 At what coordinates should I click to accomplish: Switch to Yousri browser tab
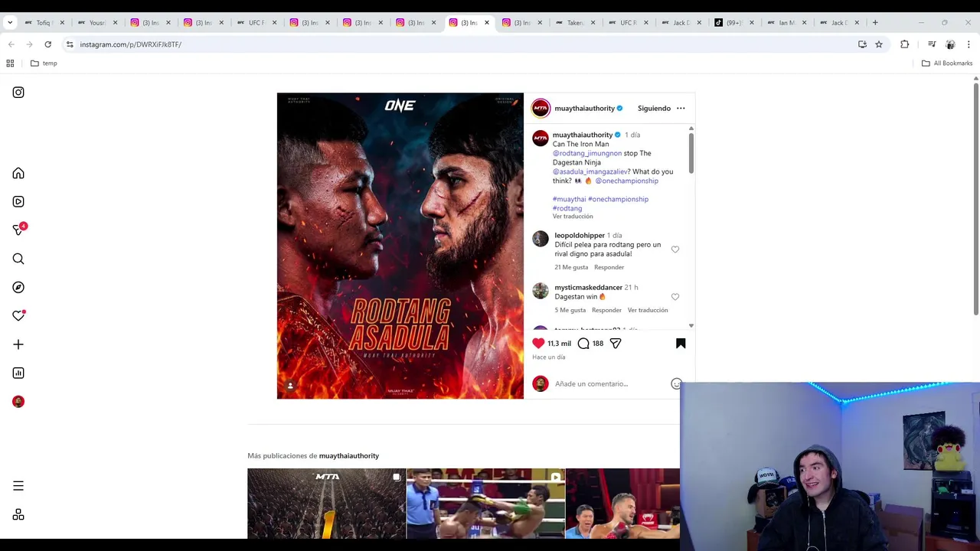coord(97,22)
